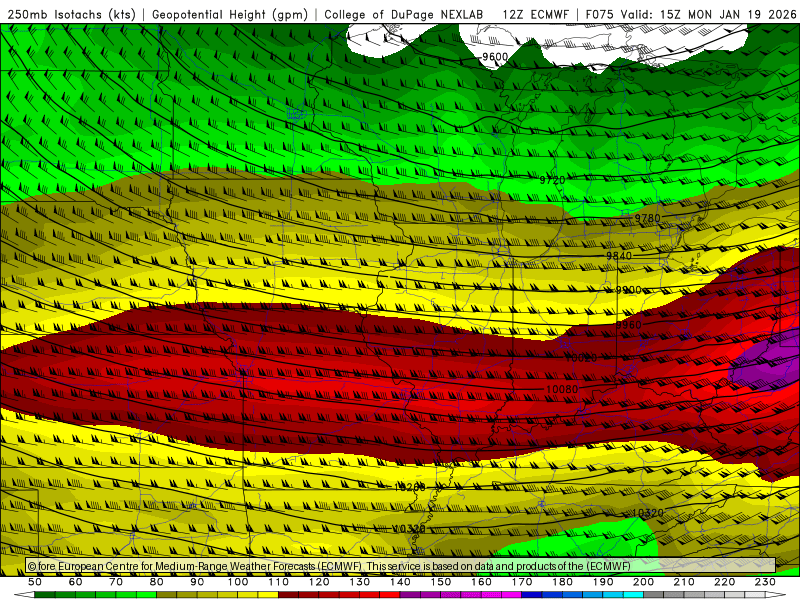800x600 pixels.
Task: Click the 9900 height contour label
Action: point(628,290)
